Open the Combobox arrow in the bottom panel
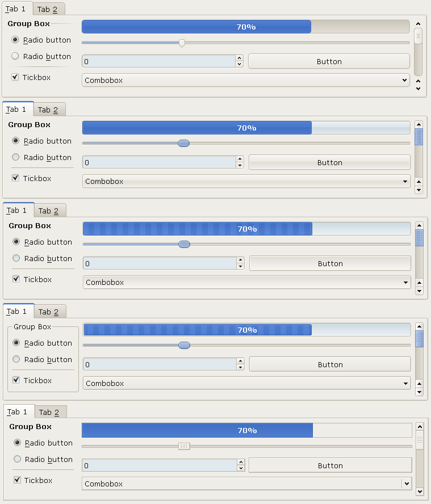This screenshot has height=504, width=431. (407, 484)
